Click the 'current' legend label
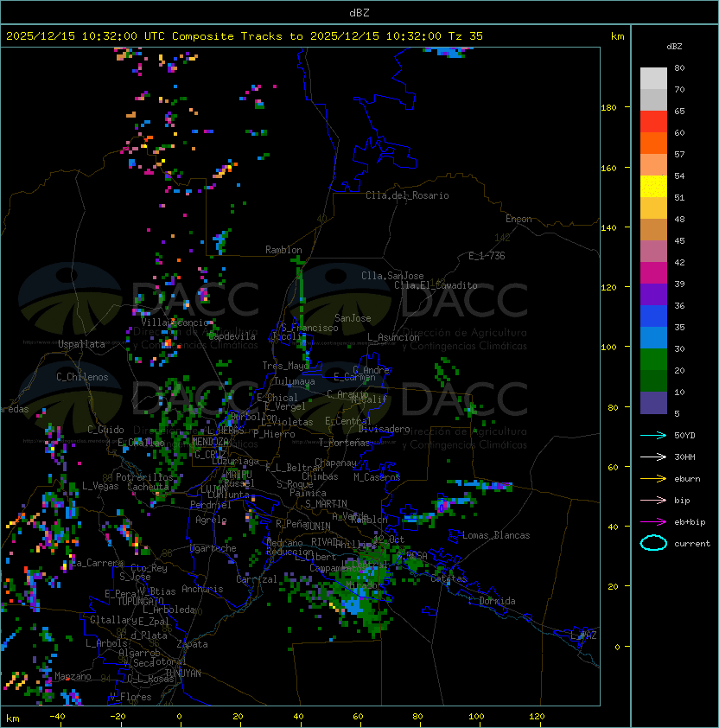The image size is (719, 728). (x=692, y=544)
